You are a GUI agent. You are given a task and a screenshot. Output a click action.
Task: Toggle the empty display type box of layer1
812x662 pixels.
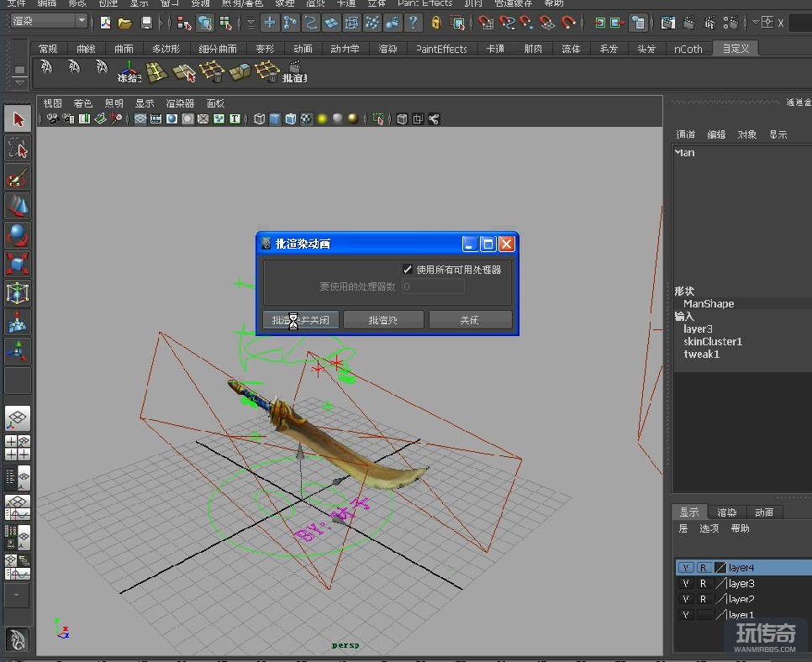704,615
